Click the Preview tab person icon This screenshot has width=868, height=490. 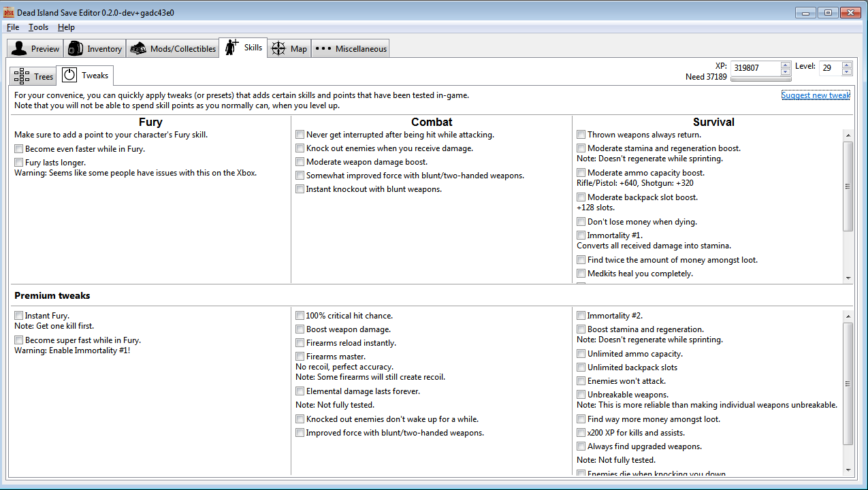19,48
